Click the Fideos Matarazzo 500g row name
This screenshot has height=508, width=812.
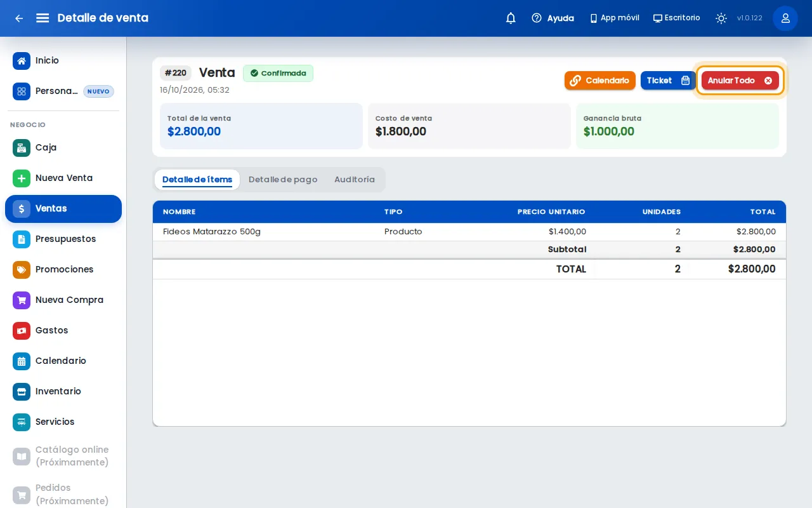click(212, 232)
